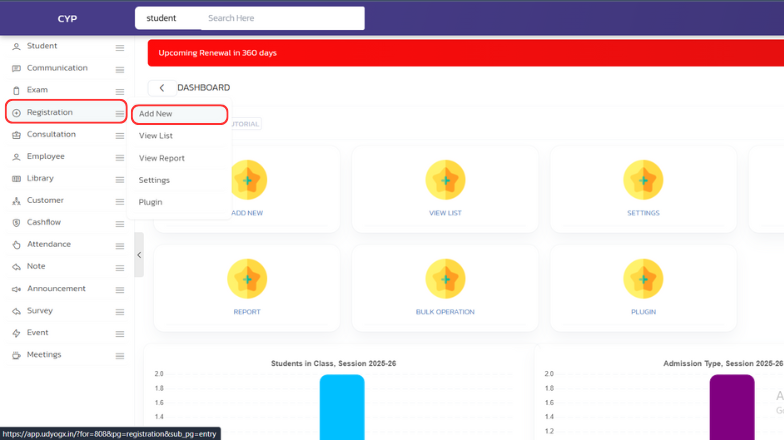Collapse the sidebar with the arrow handle
784x440 pixels.
139,255
